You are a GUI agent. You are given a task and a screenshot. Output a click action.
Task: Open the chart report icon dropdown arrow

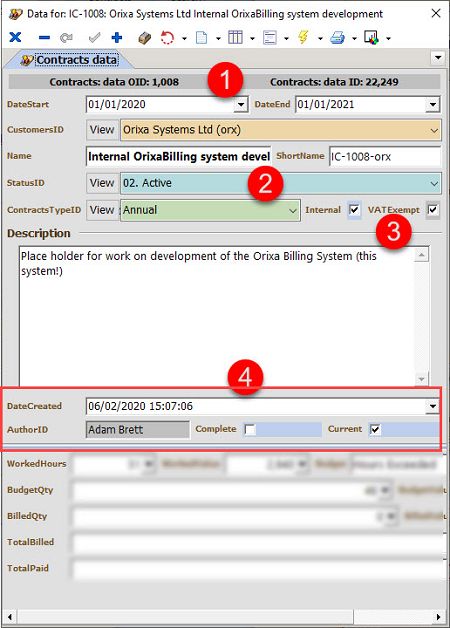388,38
